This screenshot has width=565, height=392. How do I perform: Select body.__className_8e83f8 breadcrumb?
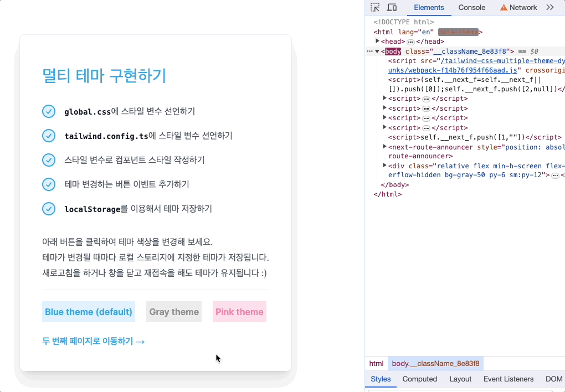pos(435,364)
